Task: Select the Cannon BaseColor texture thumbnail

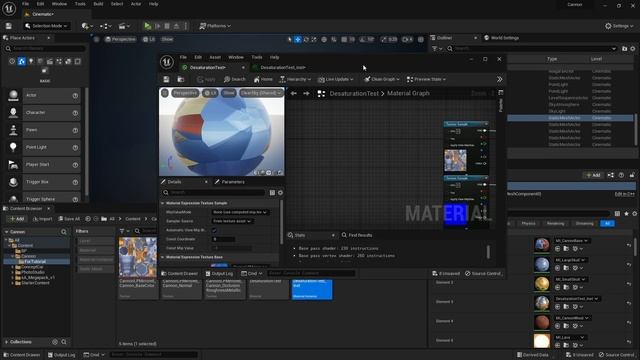Action: point(138,257)
